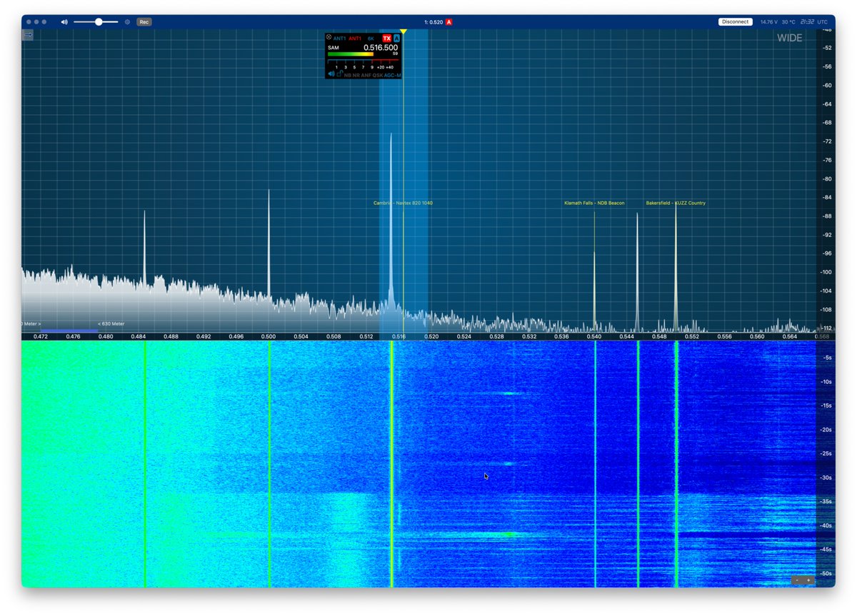Toggle QSK in slice flag

pyautogui.click(x=378, y=75)
